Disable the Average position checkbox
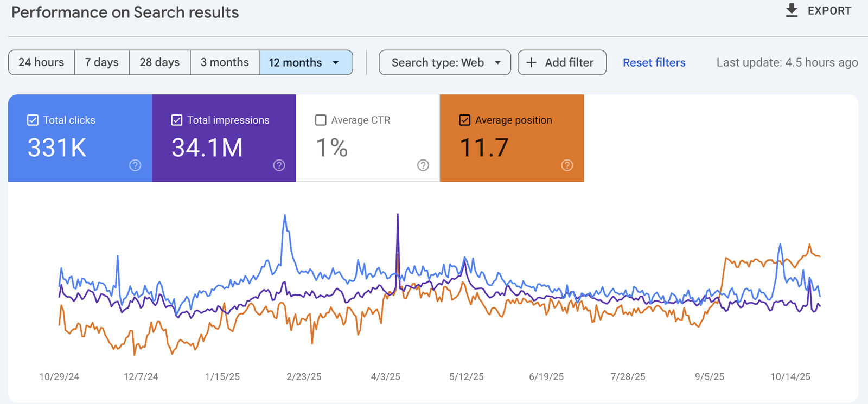Screen dimensions: 868x404 pos(465,120)
